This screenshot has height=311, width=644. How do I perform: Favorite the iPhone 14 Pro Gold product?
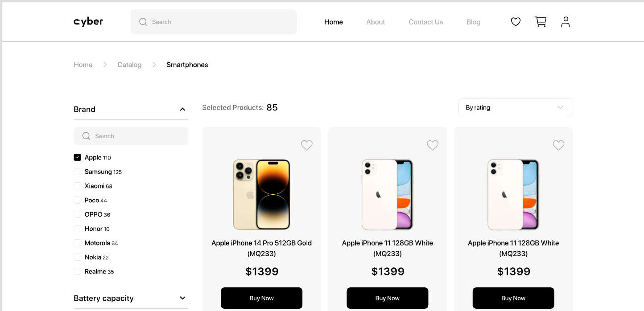306,145
